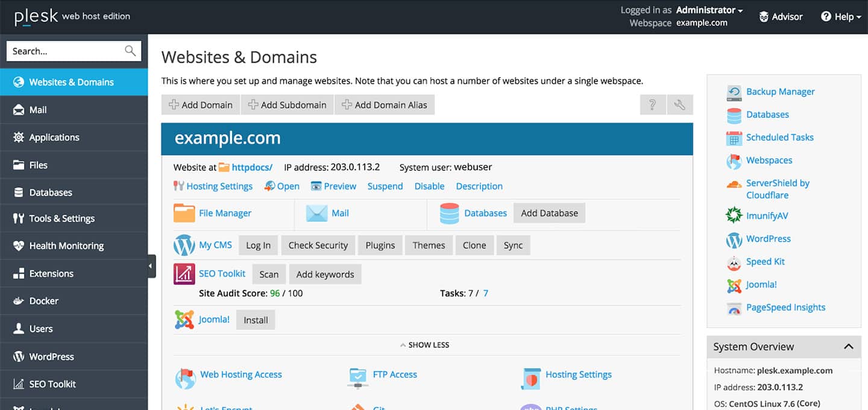Click the httpdocs folder icon
The height and width of the screenshot is (410, 868).
click(224, 167)
